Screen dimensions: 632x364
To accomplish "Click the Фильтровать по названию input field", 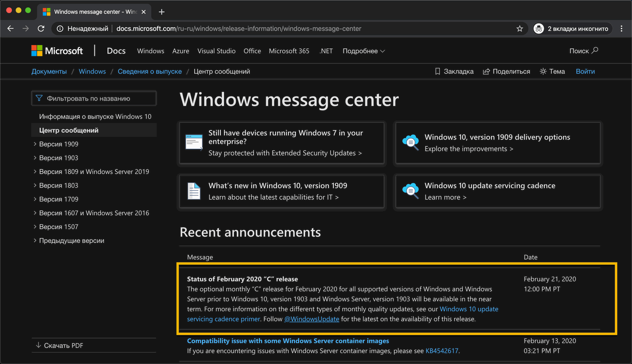I will click(94, 98).
